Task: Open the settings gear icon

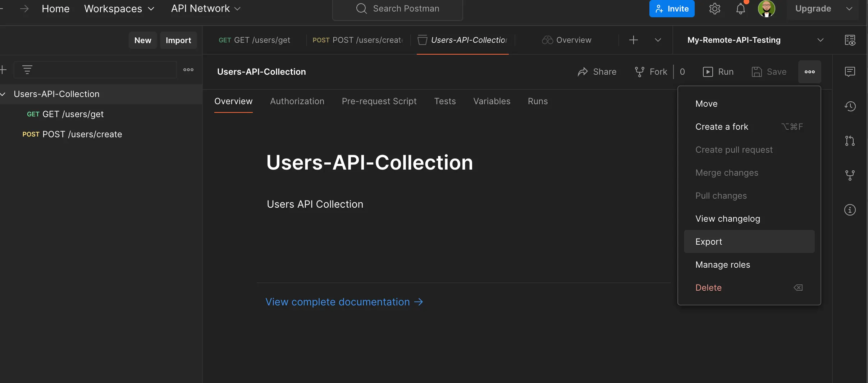Action: click(x=714, y=9)
